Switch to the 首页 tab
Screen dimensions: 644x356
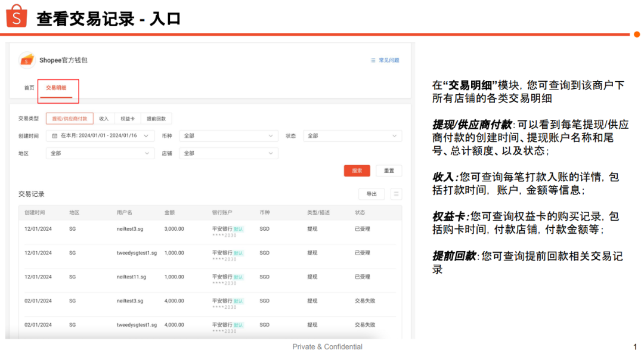[29, 88]
